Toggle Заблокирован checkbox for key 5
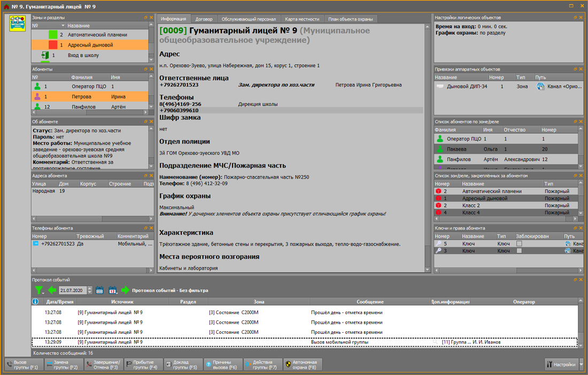This screenshot has height=375, width=588. point(520,243)
